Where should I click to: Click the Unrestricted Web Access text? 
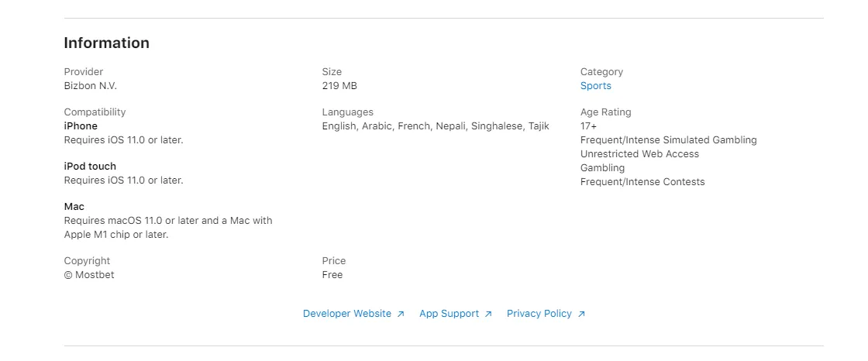coord(639,154)
